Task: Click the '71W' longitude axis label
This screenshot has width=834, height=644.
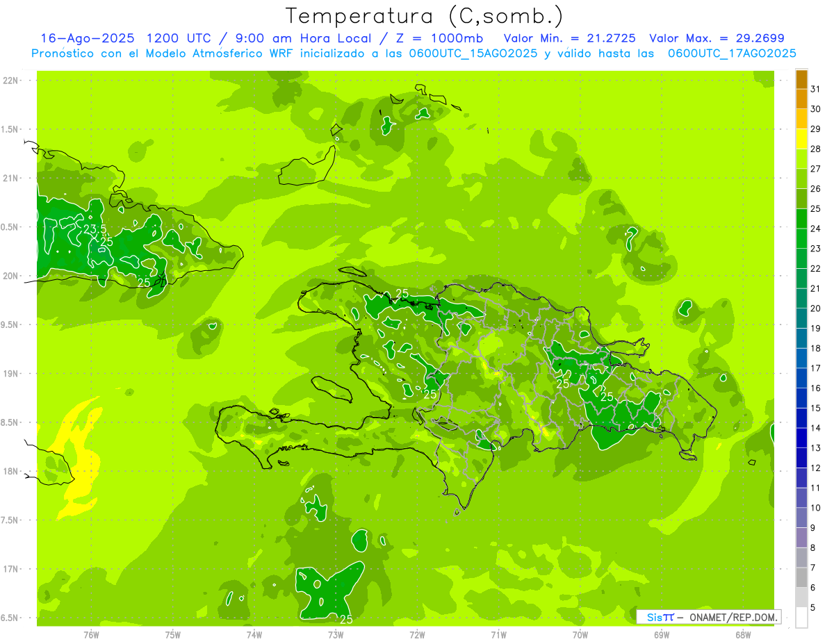Action: coord(498,635)
